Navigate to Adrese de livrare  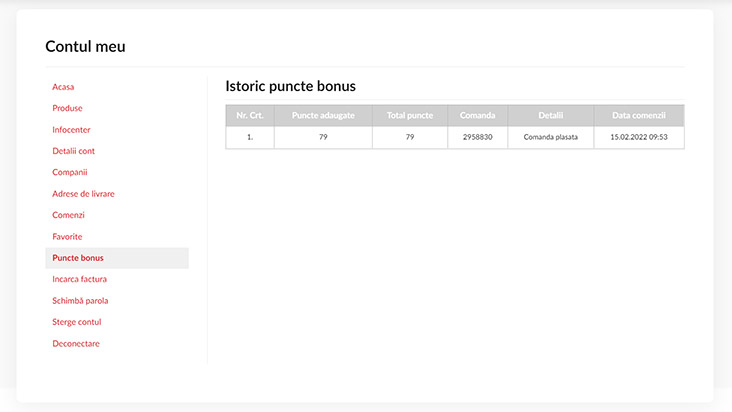(x=83, y=194)
